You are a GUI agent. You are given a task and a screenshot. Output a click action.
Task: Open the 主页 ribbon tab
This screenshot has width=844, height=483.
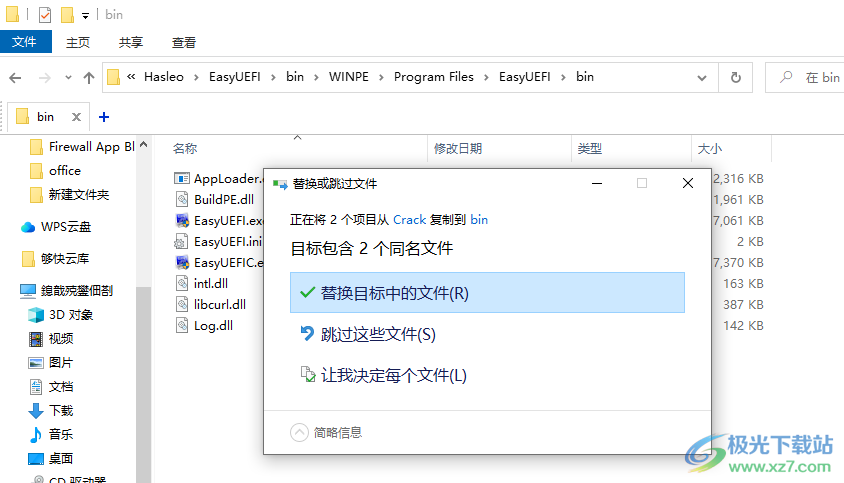(78, 43)
